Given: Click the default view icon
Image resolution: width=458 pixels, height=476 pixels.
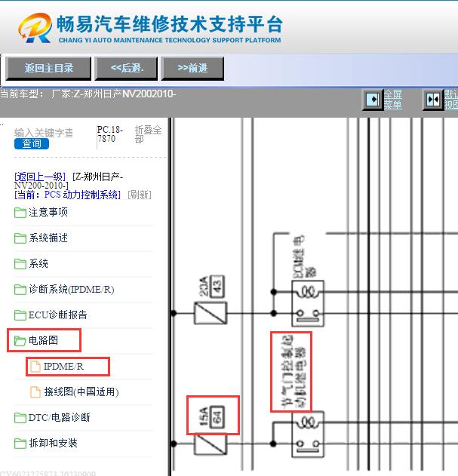Looking at the screenshot, I should click(433, 100).
